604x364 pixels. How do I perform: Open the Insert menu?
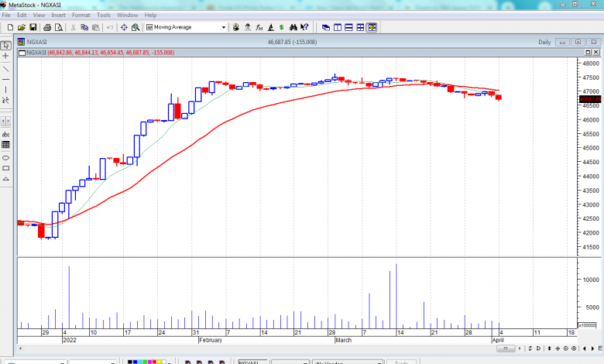pyautogui.click(x=58, y=15)
